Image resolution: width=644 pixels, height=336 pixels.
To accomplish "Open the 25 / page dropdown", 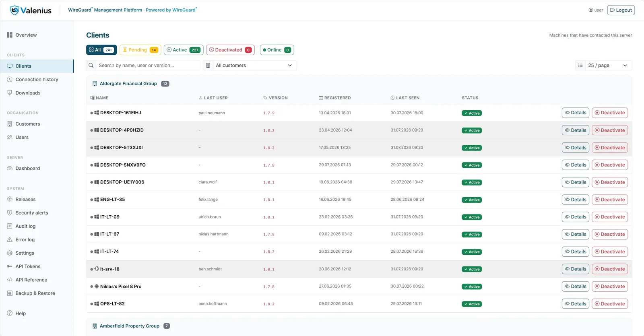I will point(608,66).
